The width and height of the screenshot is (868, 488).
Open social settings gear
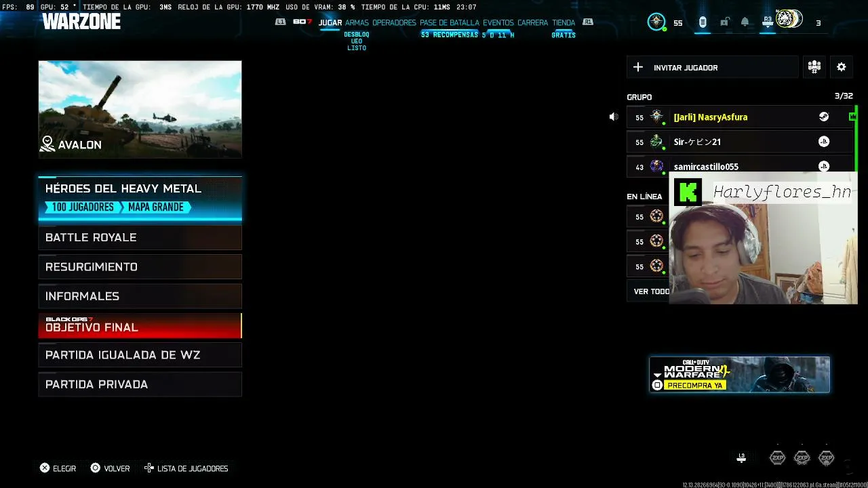(x=842, y=67)
